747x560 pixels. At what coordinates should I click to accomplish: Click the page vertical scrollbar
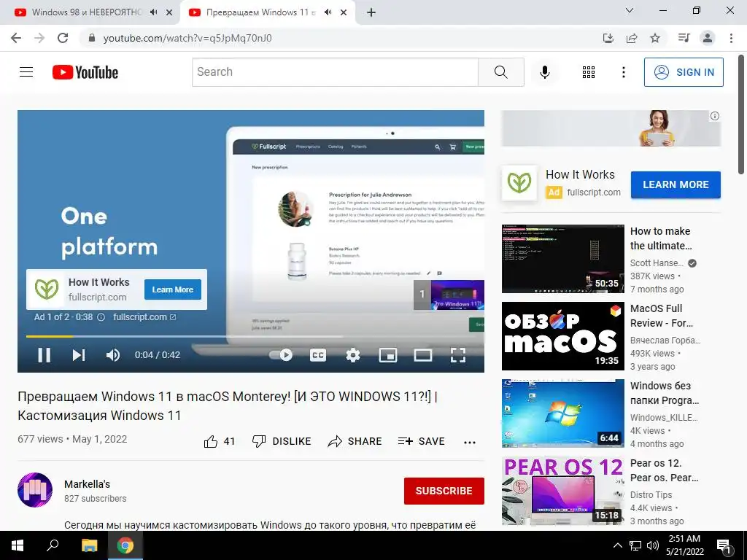[x=742, y=114]
